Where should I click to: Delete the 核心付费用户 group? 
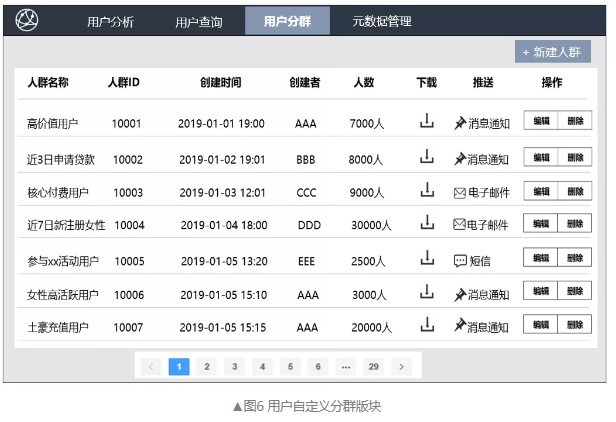575,191
